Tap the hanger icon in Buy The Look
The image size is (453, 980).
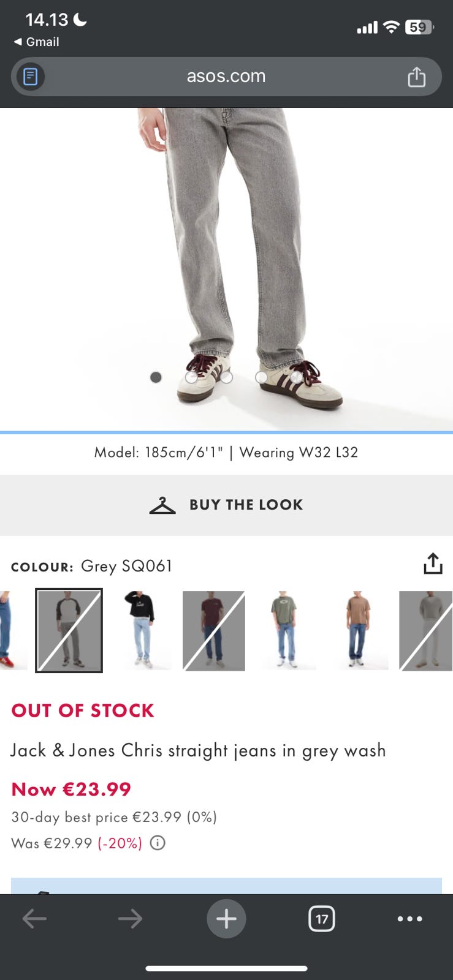point(162,505)
